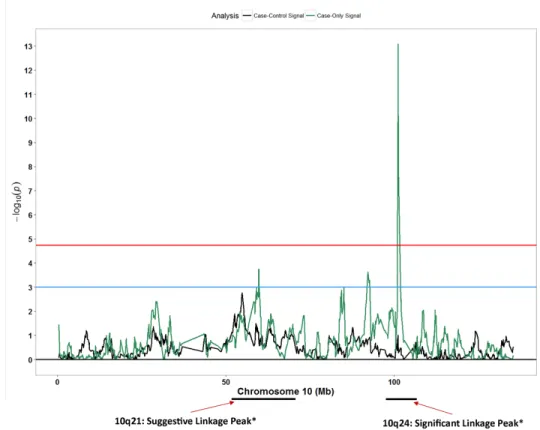Click y-axis tick label 3
Viewport: 540px width, 430px height.
tap(30, 287)
